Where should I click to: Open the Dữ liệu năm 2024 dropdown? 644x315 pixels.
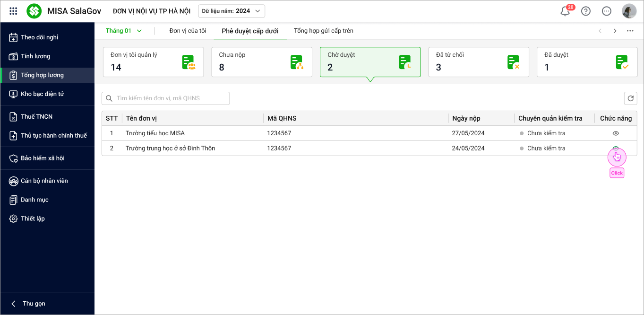point(231,11)
